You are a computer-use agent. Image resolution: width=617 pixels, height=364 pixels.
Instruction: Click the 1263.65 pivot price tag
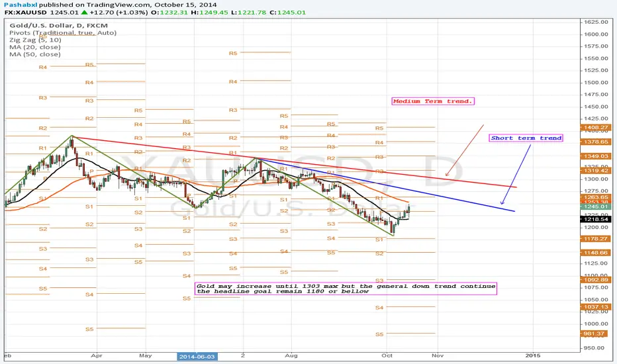pos(596,197)
